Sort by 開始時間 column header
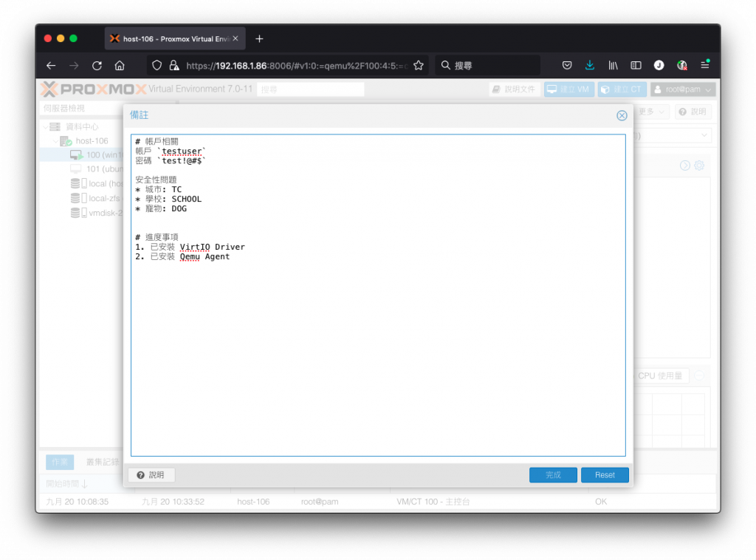 [66, 483]
